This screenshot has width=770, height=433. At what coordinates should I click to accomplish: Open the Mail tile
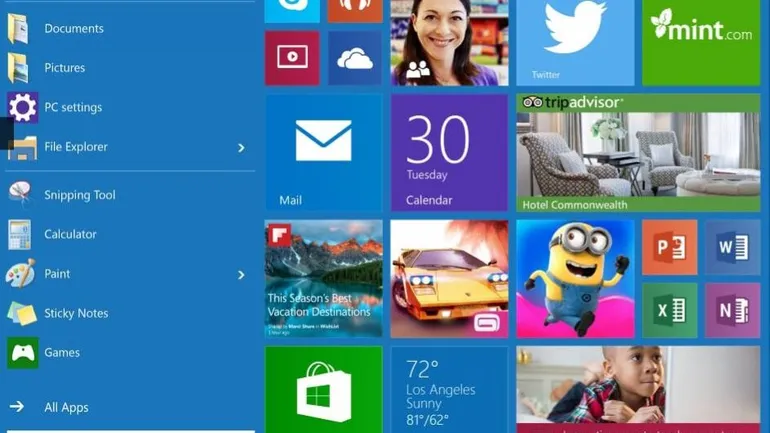click(324, 153)
